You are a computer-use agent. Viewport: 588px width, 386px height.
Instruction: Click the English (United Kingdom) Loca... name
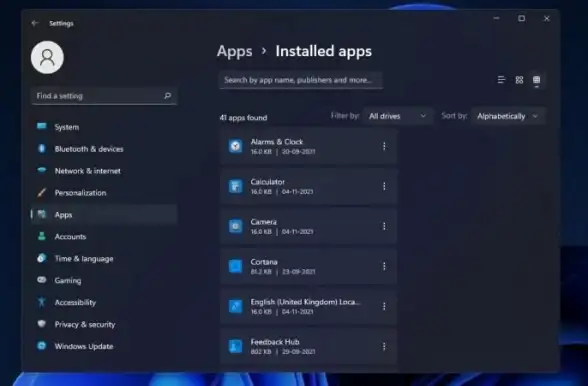[x=306, y=302]
